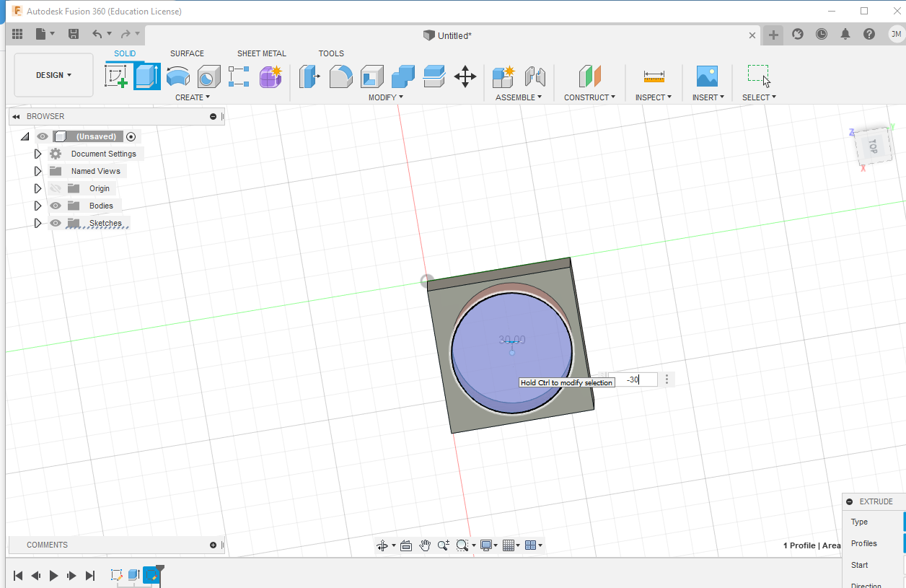Open the MODIFY dropdown menu
The image size is (906, 588).
(386, 97)
